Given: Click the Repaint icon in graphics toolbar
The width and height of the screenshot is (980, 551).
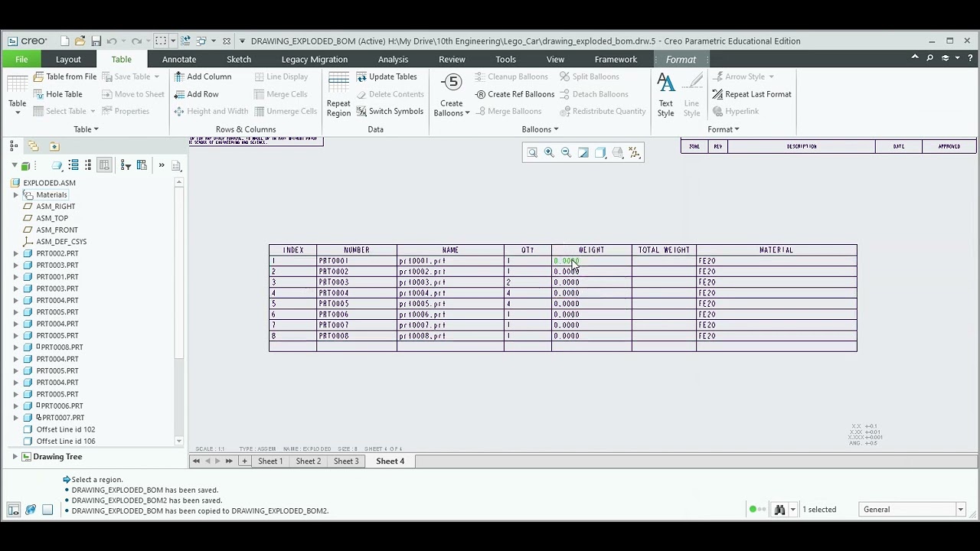Looking at the screenshot, I should click(583, 153).
